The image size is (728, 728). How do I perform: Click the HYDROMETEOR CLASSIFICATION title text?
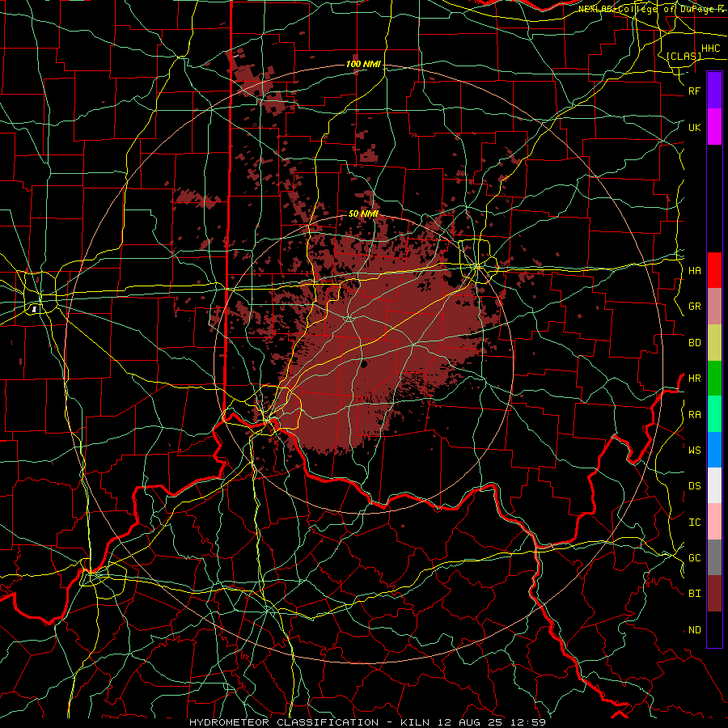[284, 722]
